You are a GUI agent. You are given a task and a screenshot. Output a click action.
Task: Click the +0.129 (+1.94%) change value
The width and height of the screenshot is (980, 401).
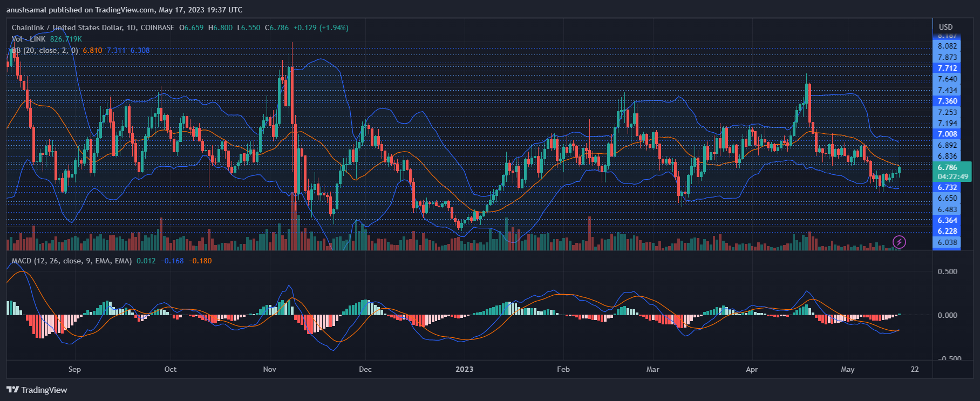pos(321,28)
